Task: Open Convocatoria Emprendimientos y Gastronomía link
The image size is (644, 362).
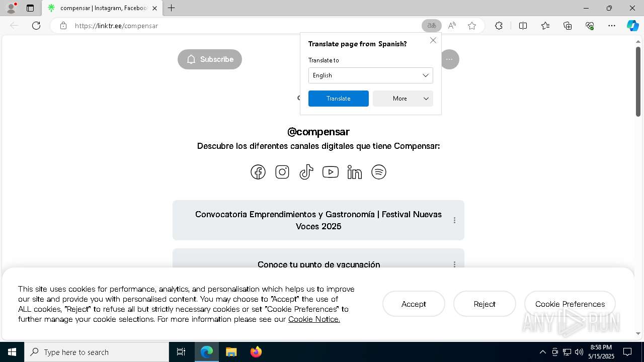Action: point(318,220)
